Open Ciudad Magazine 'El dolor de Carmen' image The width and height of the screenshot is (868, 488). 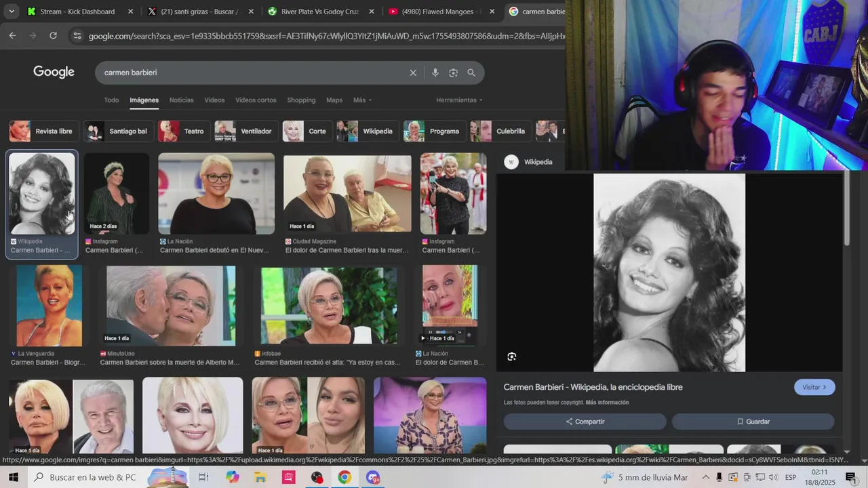pyautogui.click(x=347, y=194)
